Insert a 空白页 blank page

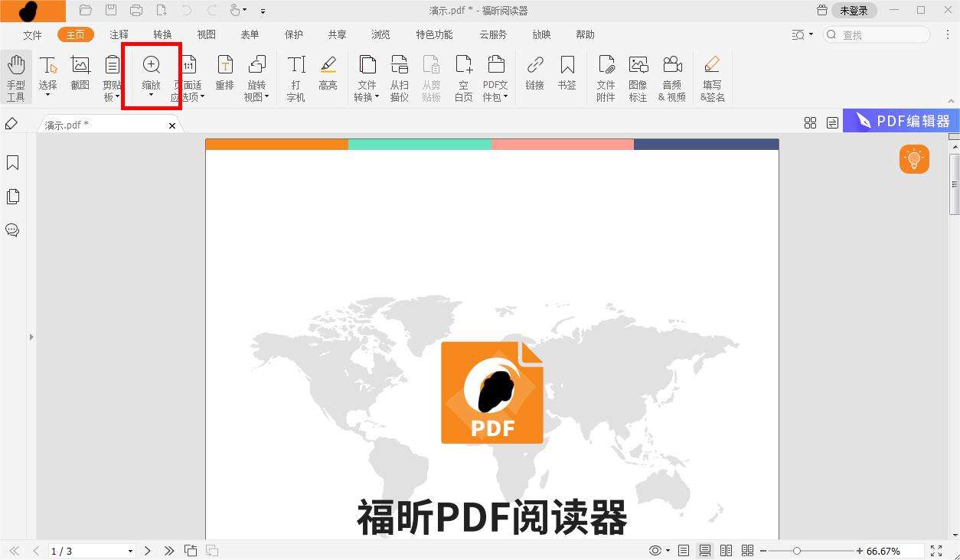[462, 77]
